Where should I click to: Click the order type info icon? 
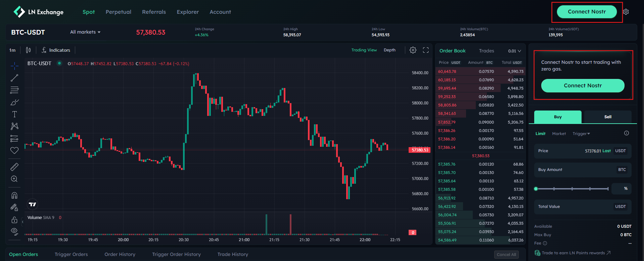pyautogui.click(x=627, y=133)
